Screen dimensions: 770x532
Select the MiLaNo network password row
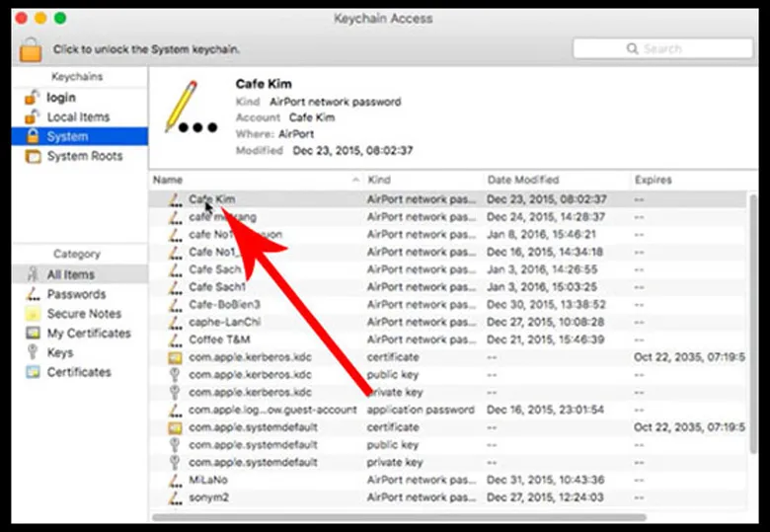(209, 481)
